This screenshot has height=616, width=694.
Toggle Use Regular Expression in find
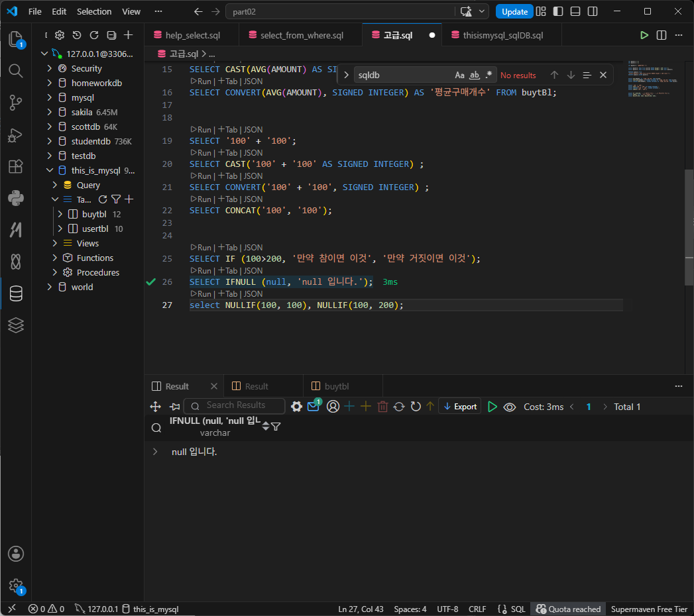click(x=489, y=75)
